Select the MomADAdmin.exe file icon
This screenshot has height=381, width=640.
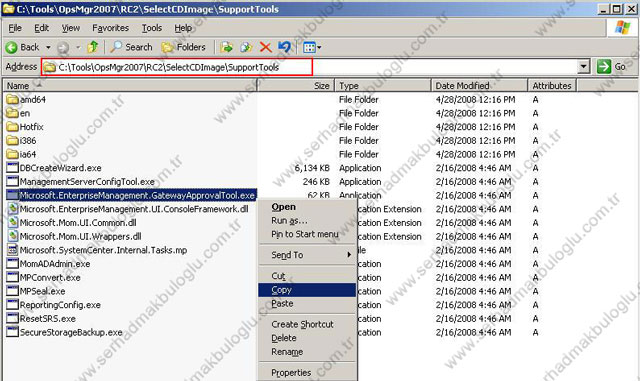pos(13,264)
